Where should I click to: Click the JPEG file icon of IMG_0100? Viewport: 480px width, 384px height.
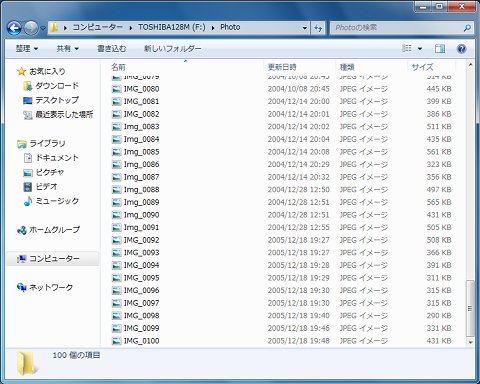click(x=116, y=341)
